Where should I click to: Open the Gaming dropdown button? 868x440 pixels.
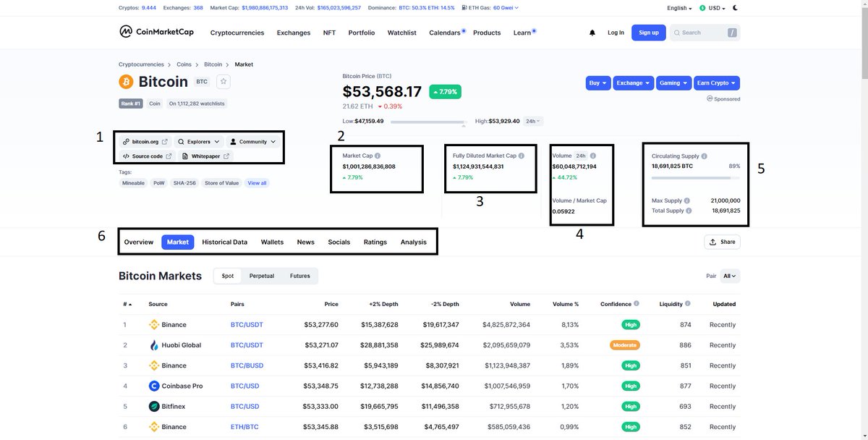click(673, 83)
